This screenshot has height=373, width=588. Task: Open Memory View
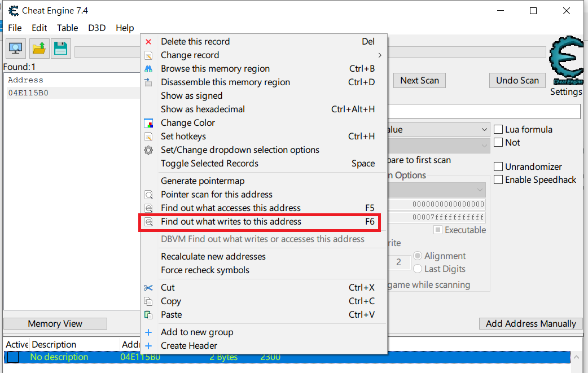pos(55,323)
